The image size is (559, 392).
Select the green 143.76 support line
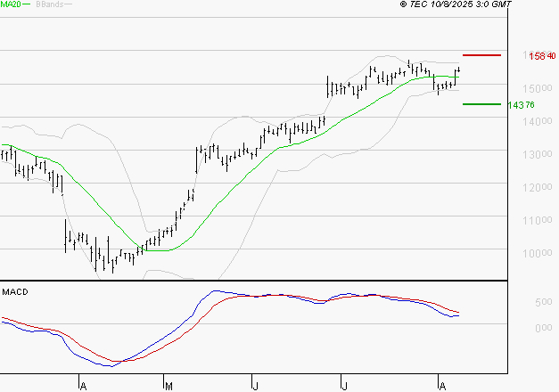click(x=481, y=104)
